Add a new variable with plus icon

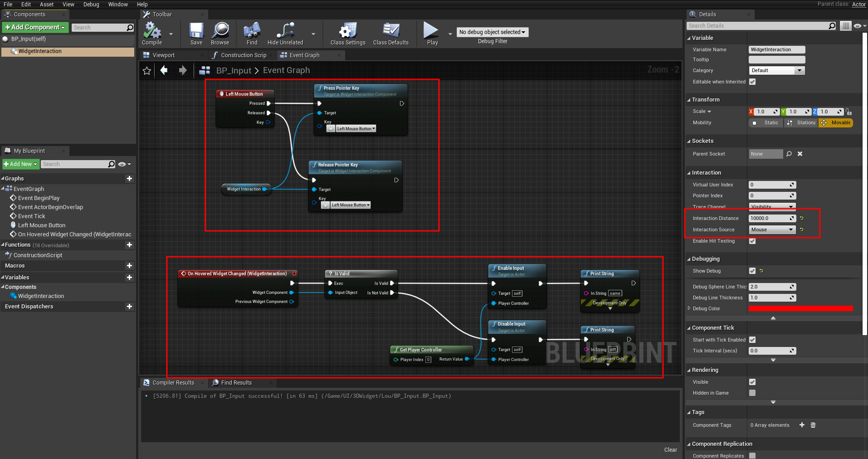click(130, 278)
